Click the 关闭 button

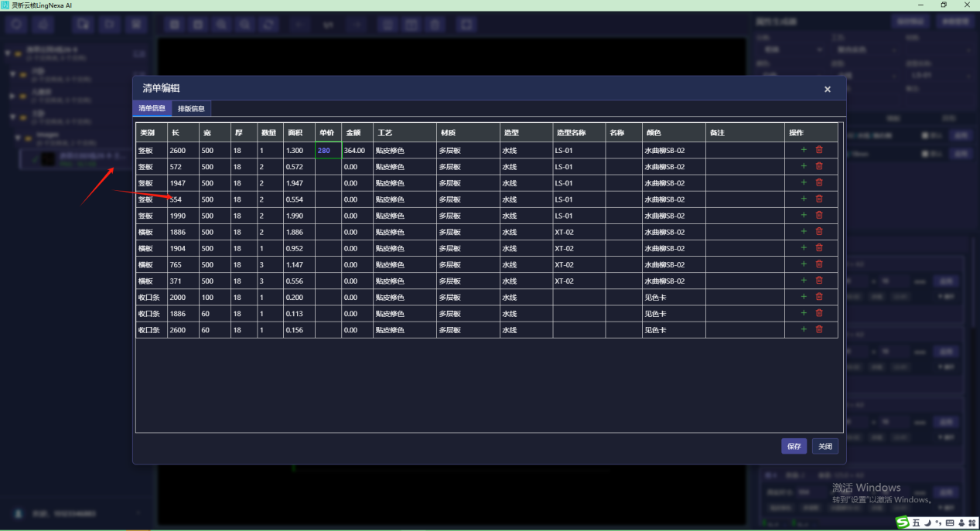[825, 446]
